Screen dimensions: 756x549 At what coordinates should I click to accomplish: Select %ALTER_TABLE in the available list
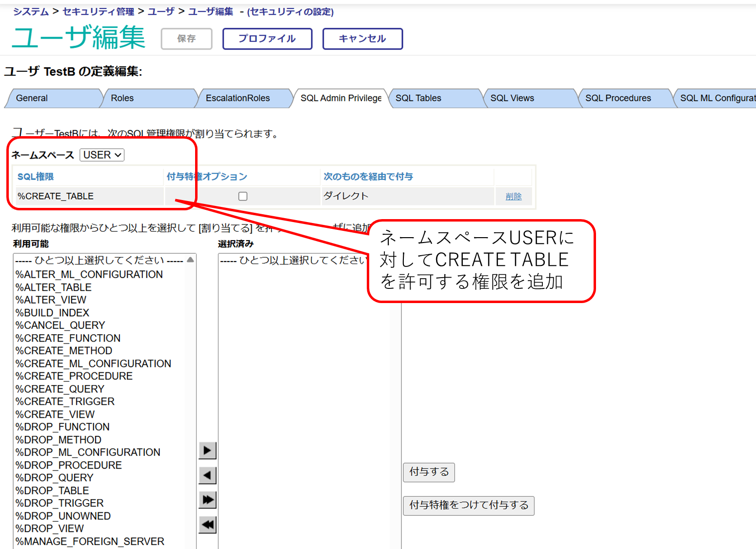click(54, 287)
